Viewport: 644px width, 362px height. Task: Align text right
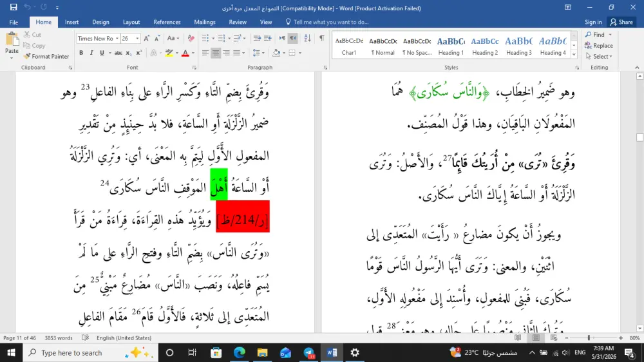(x=226, y=53)
